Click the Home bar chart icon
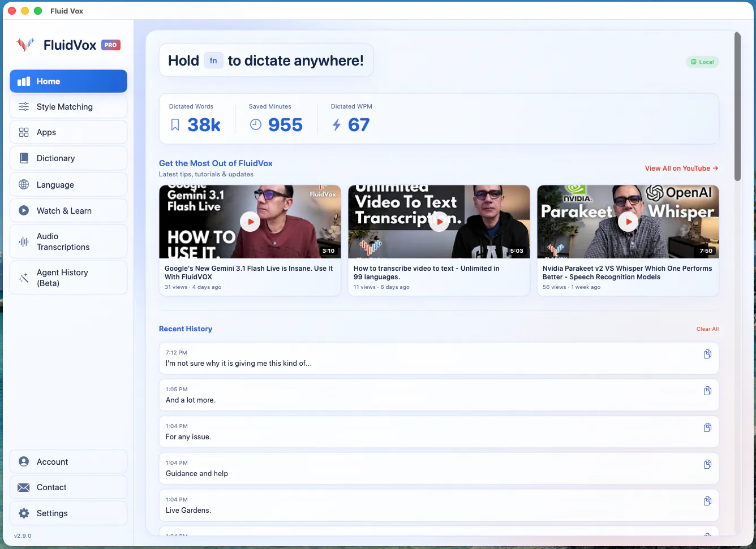 tap(24, 81)
